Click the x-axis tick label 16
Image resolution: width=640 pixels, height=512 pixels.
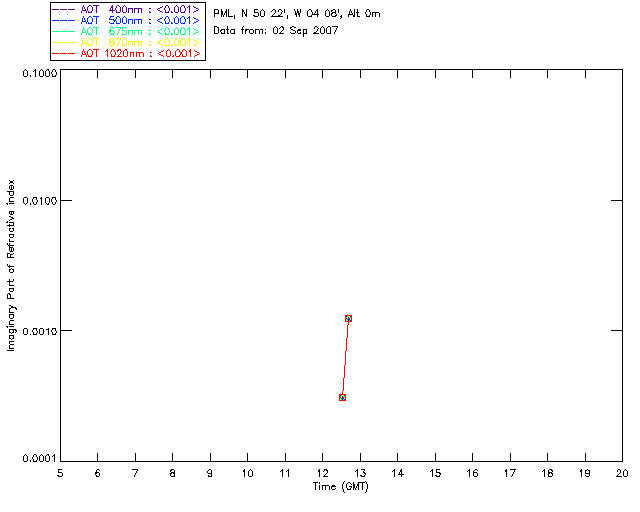pyautogui.click(x=473, y=473)
